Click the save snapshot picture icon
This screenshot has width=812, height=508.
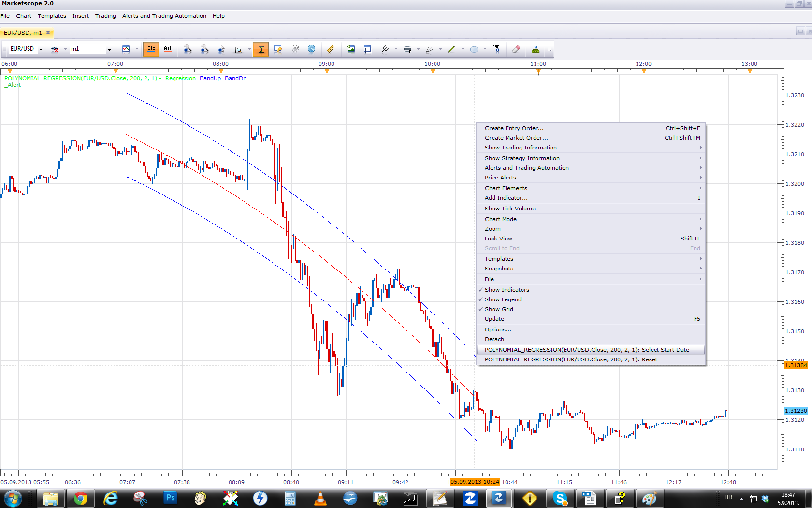pos(351,49)
